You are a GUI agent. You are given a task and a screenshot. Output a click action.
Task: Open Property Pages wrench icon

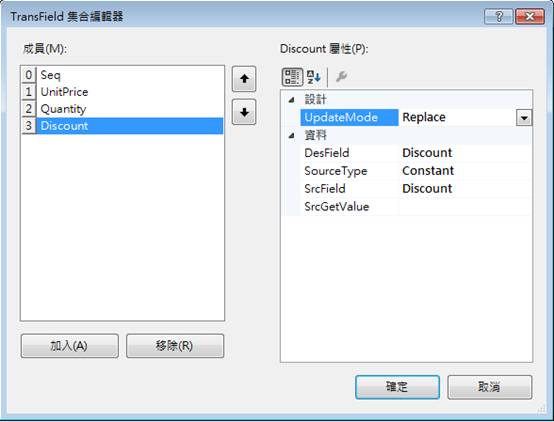pos(341,77)
